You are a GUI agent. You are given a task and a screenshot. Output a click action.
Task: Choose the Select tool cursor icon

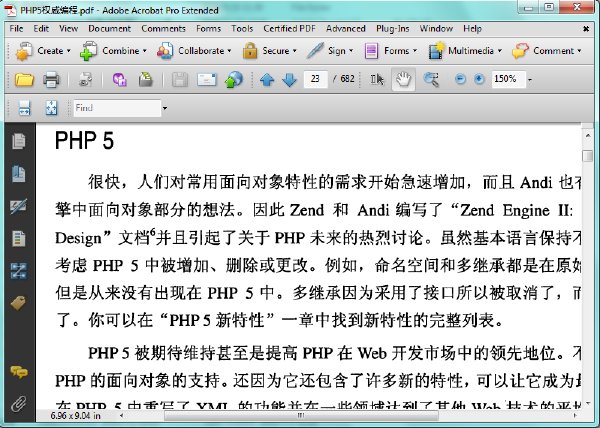click(377, 80)
